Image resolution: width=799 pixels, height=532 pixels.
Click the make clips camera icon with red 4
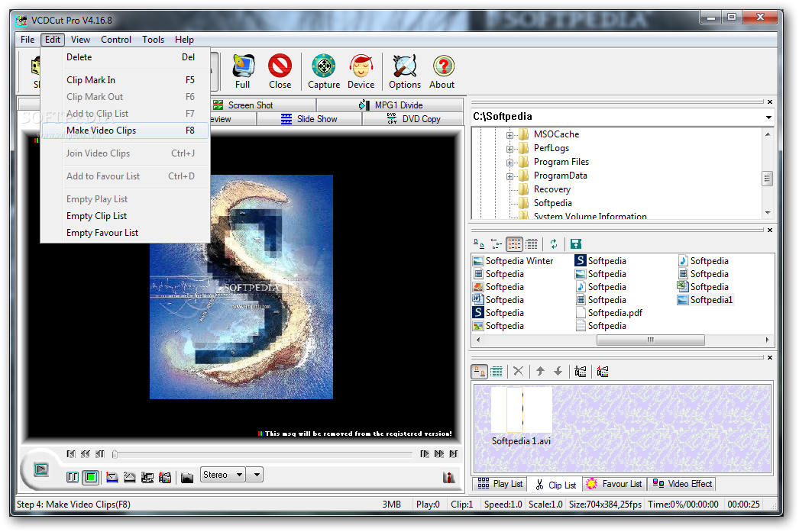tap(603, 371)
